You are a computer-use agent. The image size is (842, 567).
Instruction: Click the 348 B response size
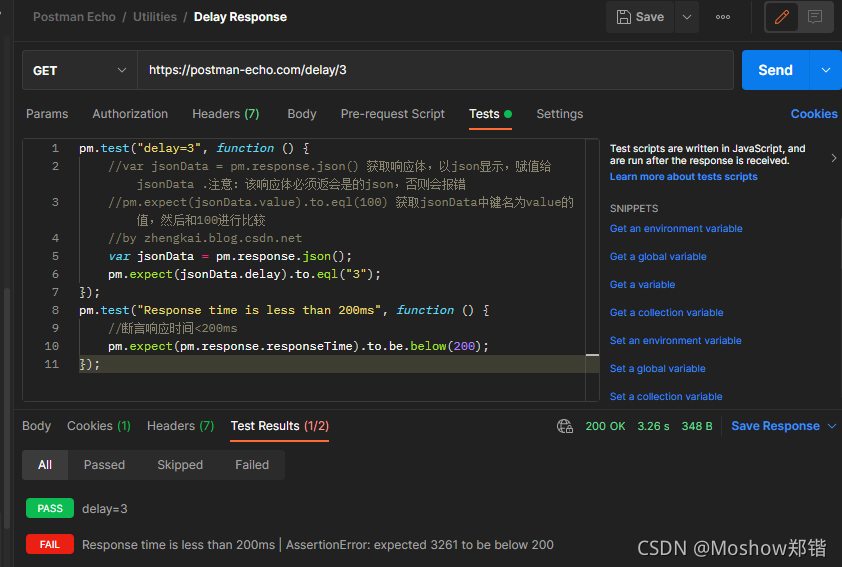(x=696, y=426)
